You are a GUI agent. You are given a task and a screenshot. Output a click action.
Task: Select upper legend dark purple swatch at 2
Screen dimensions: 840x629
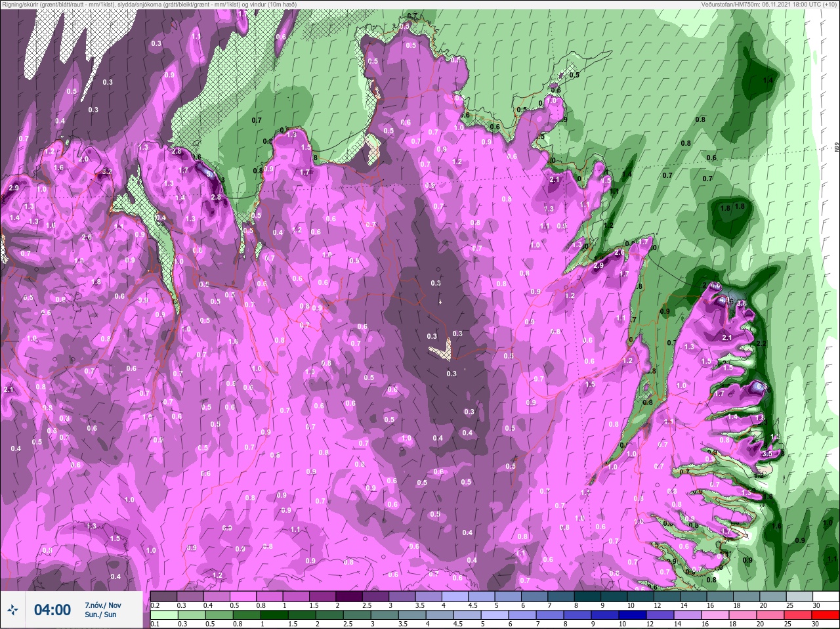349,596
